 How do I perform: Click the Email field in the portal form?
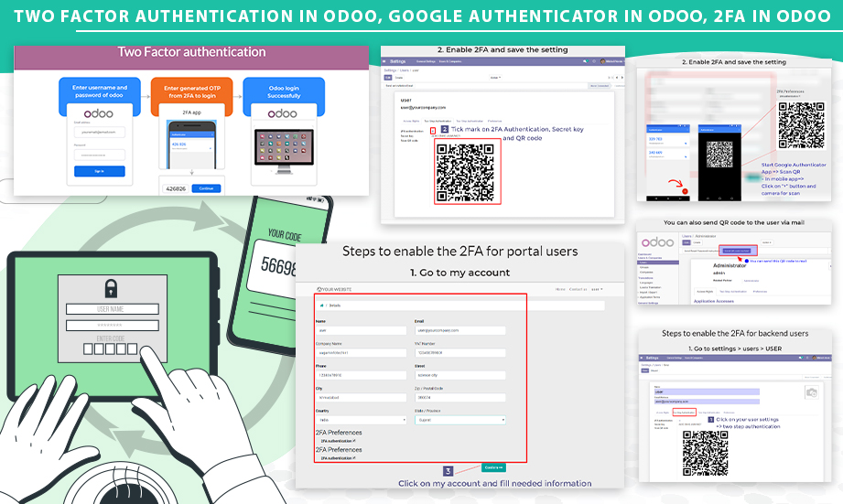[x=459, y=330]
